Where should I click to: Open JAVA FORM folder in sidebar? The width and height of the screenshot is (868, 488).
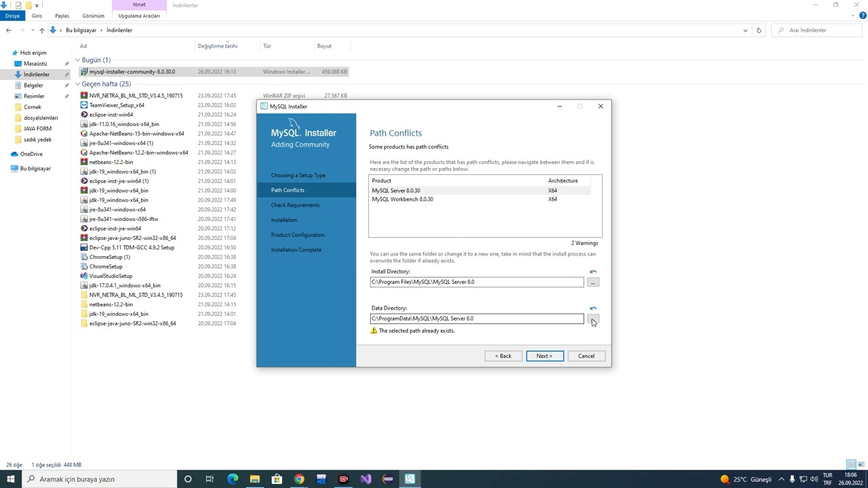(37, 129)
